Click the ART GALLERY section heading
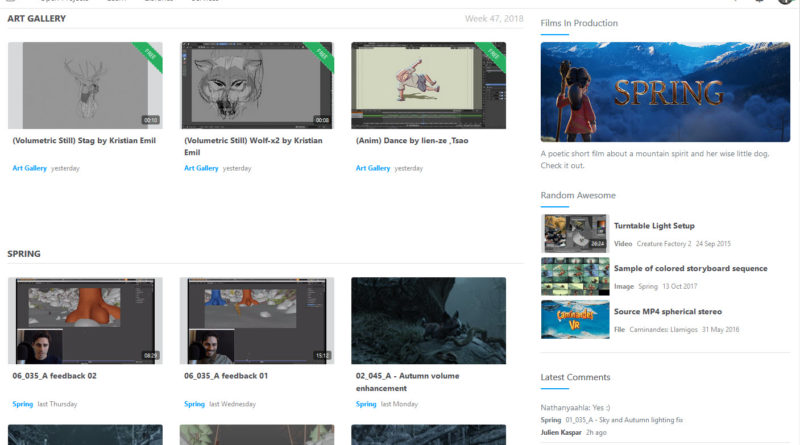The image size is (800, 445). (x=37, y=18)
